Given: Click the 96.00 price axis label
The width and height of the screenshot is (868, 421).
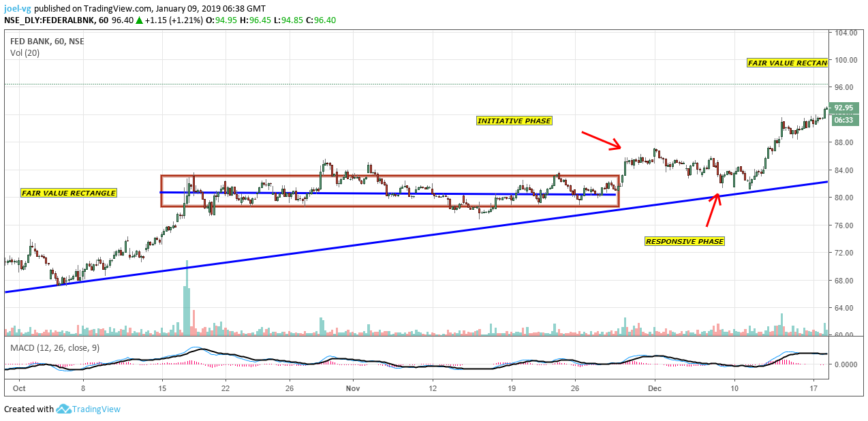Looking at the screenshot, I should (843, 87).
